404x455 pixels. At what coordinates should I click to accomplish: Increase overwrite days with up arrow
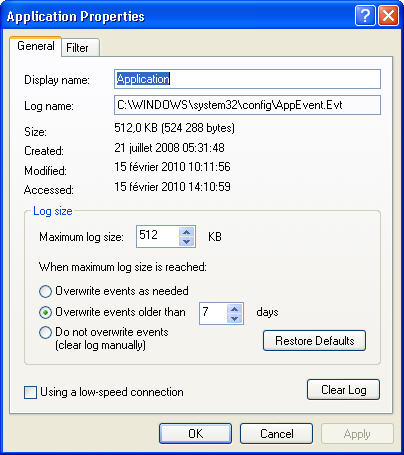(235, 309)
